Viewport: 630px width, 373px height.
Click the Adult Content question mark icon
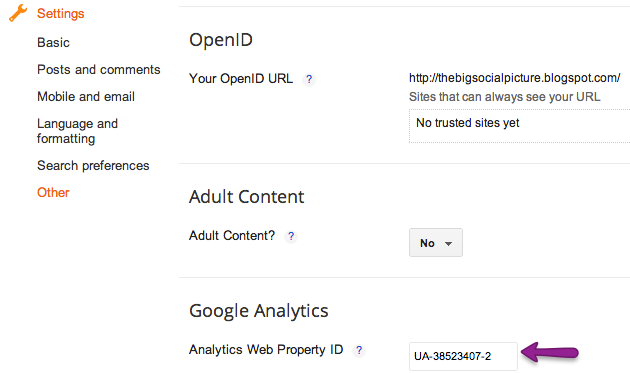click(x=291, y=236)
